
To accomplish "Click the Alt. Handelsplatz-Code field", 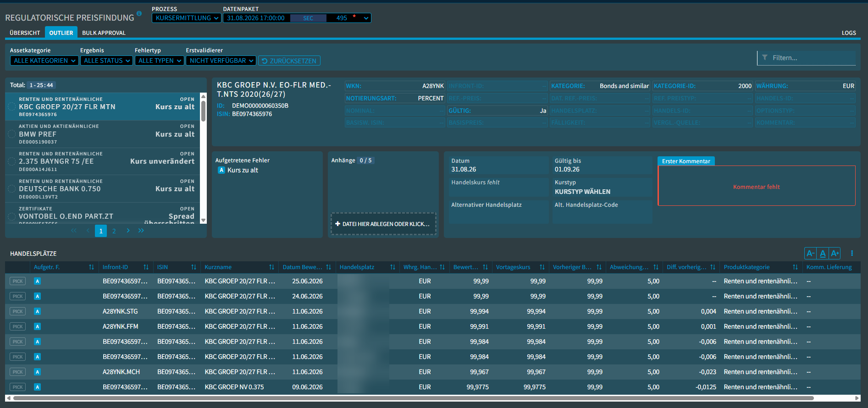I will click(x=602, y=212).
